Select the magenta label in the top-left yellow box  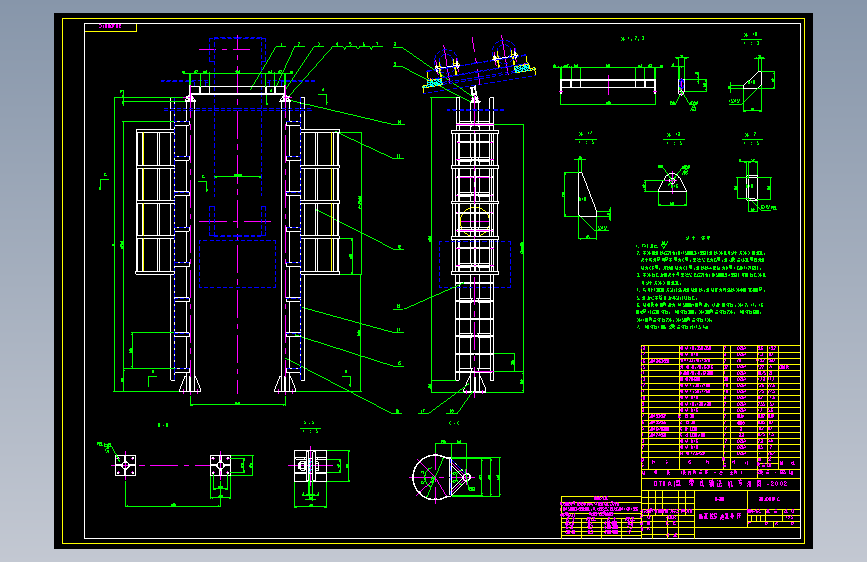(110, 26)
